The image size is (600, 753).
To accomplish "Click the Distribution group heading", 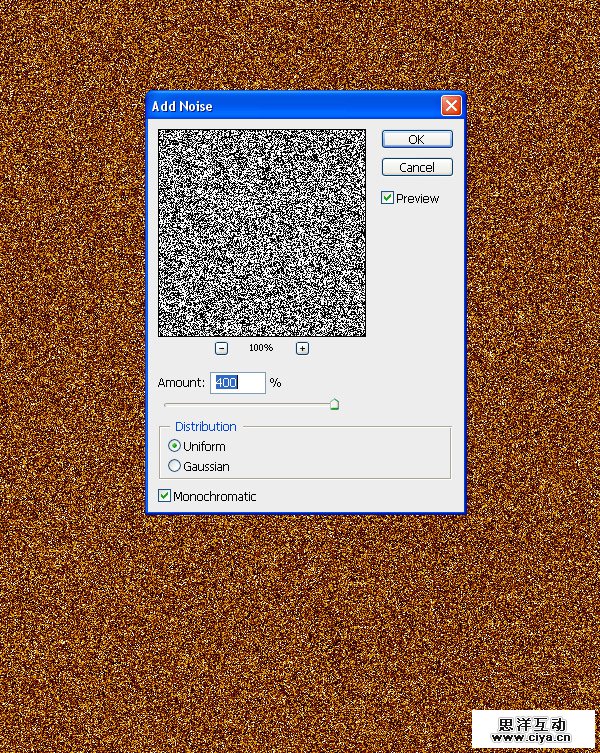I will pyautogui.click(x=206, y=427).
